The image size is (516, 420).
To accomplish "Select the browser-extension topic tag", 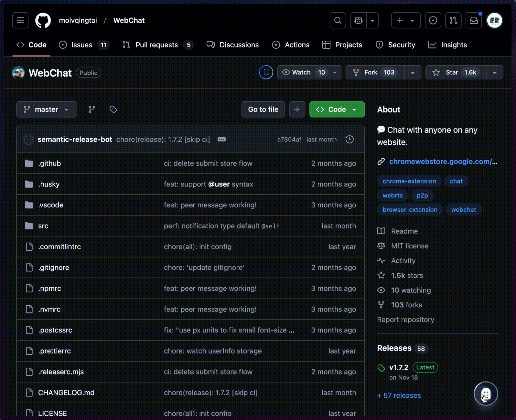I will tap(410, 210).
